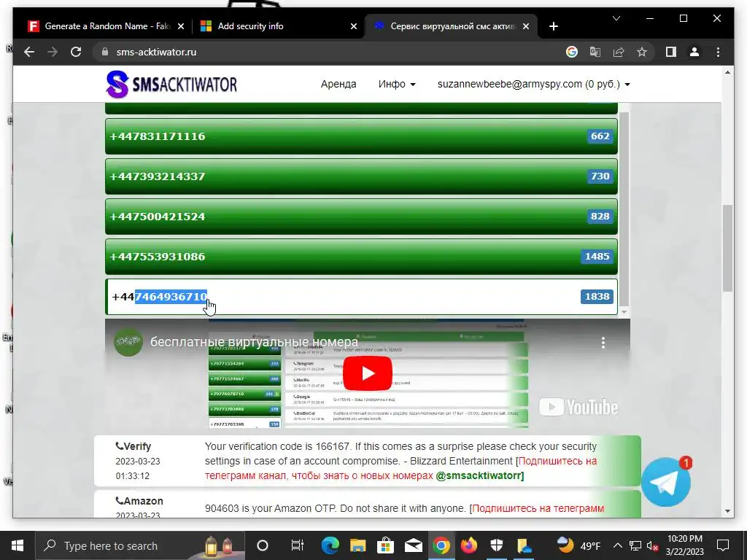This screenshot has width=747, height=560.
Task: Click the SMSACKTIWATOR logo
Action: (171, 85)
